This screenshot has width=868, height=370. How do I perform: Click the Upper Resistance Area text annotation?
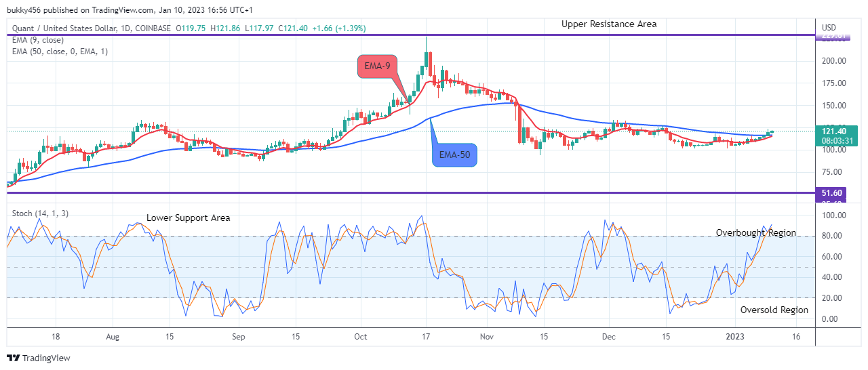coord(609,24)
